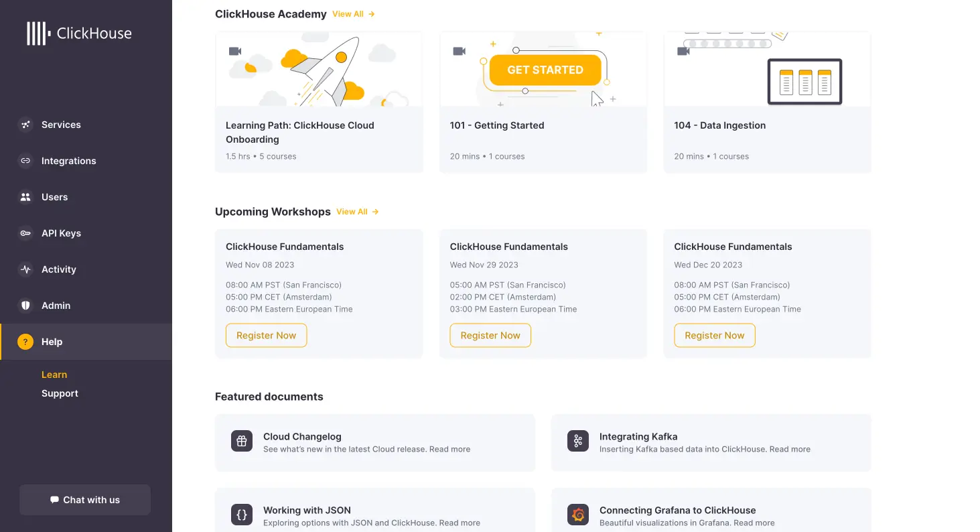The image size is (980, 532).
Task: Click the Grafana logo icon
Action: click(x=578, y=515)
